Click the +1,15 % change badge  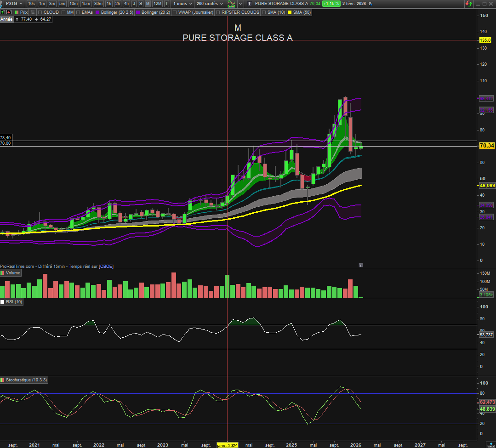tap(331, 4)
